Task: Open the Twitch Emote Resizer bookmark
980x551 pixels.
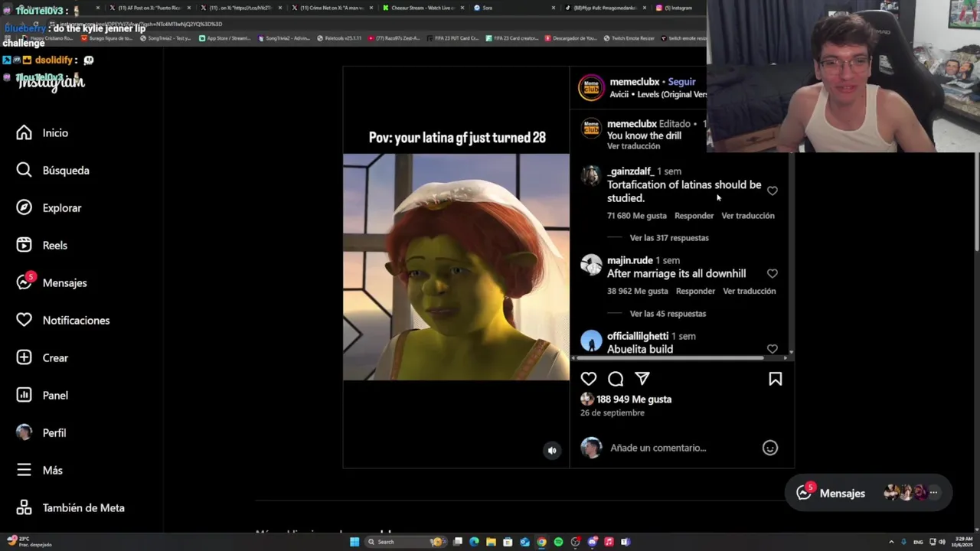Action: point(629,38)
